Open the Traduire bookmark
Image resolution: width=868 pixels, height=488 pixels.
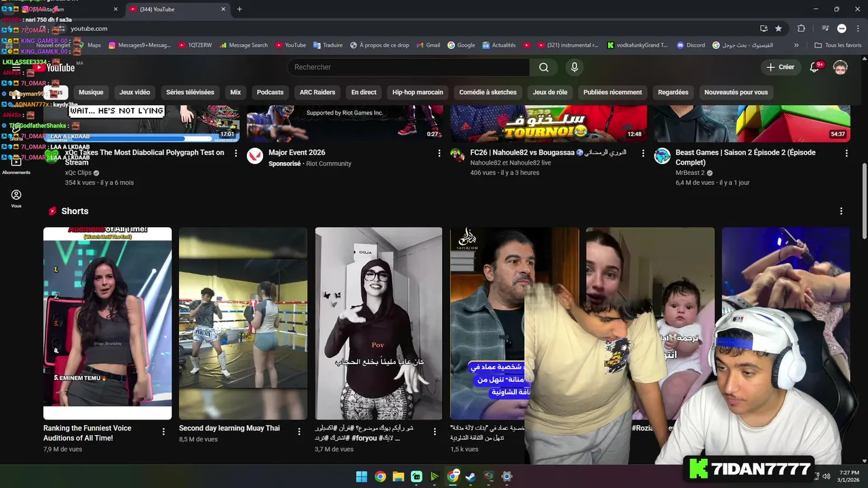(328, 45)
